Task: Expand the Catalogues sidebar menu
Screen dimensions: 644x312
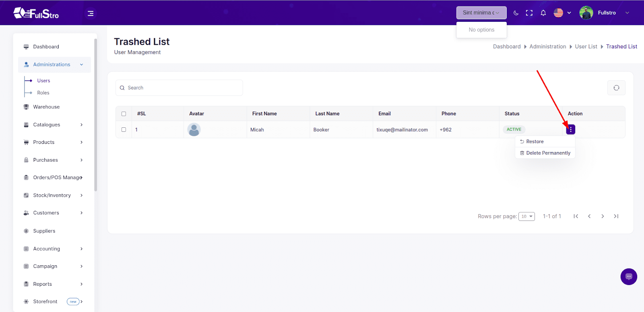Action: pyautogui.click(x=53, y=125)
